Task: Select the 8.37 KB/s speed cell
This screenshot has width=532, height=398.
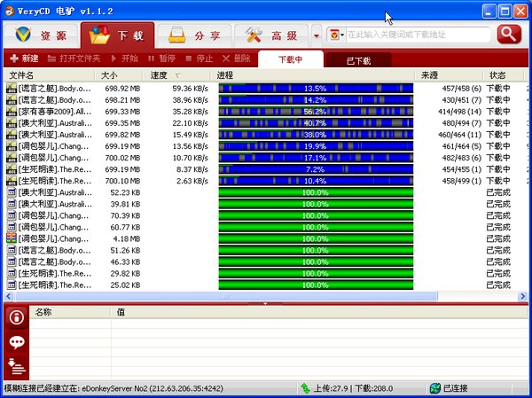Action: pos(192,169)
